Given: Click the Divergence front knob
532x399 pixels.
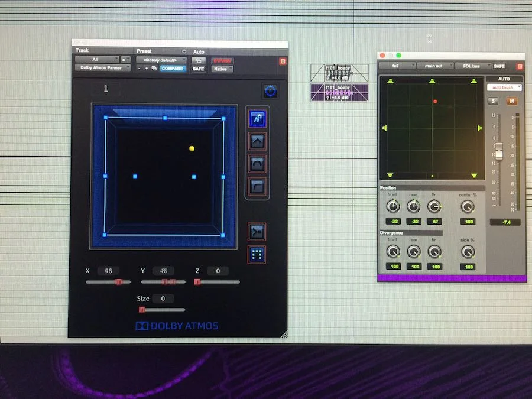Looking at the screenshot, I should [393, 251].
